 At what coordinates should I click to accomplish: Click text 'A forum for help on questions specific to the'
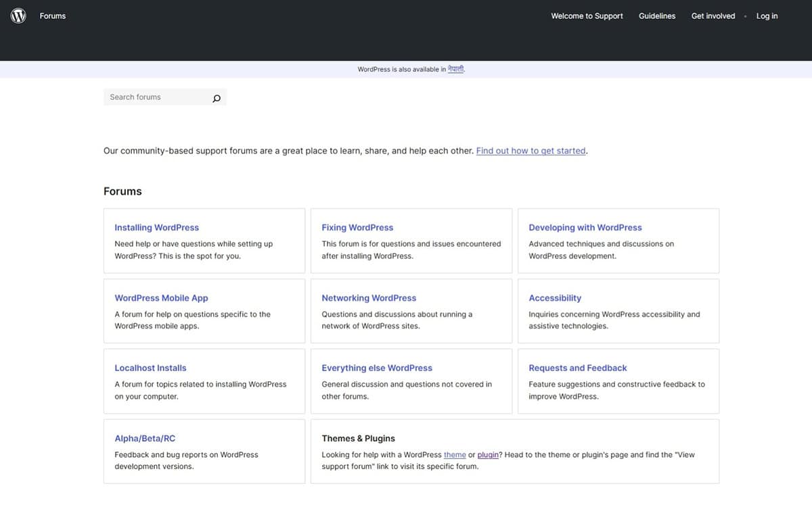pos(192,314)
